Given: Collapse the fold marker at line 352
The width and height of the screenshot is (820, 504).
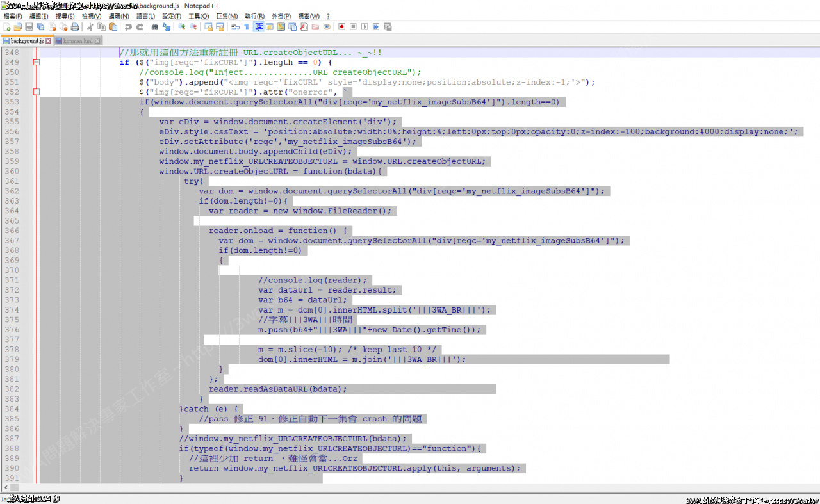Looking at the screenshot, I should click(36, 93).
